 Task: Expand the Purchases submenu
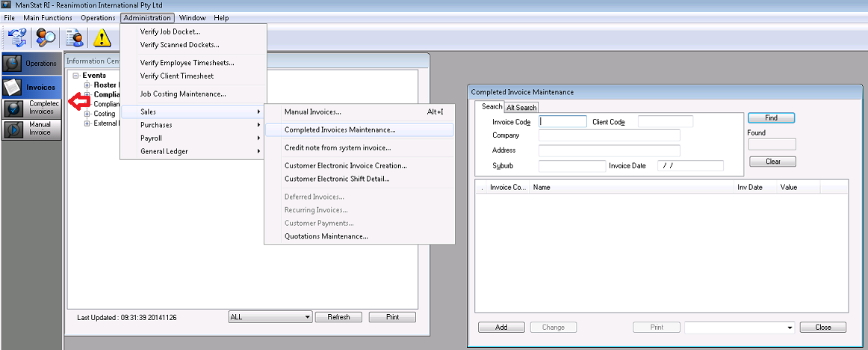pos(156,125)
